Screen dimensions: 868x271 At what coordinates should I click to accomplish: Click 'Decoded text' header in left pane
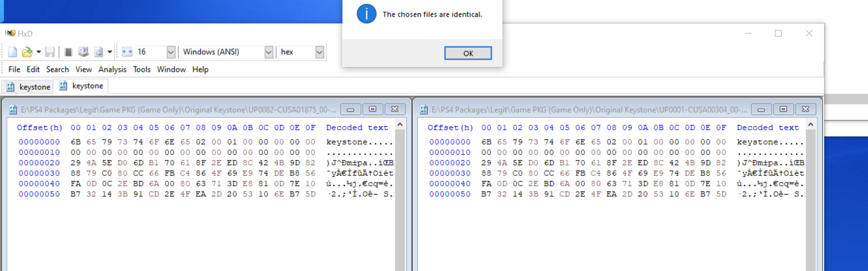(357, 128)
